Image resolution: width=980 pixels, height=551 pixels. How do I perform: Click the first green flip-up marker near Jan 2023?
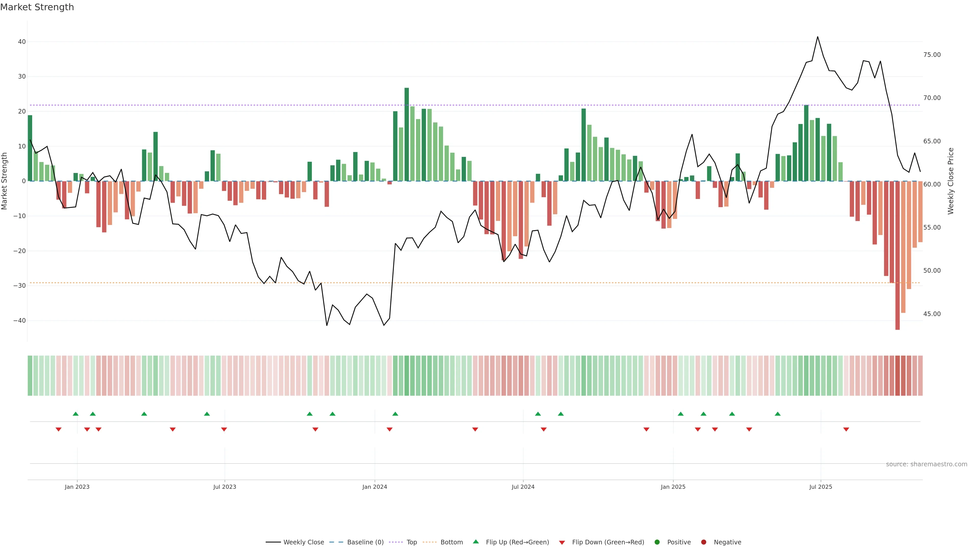75,414
